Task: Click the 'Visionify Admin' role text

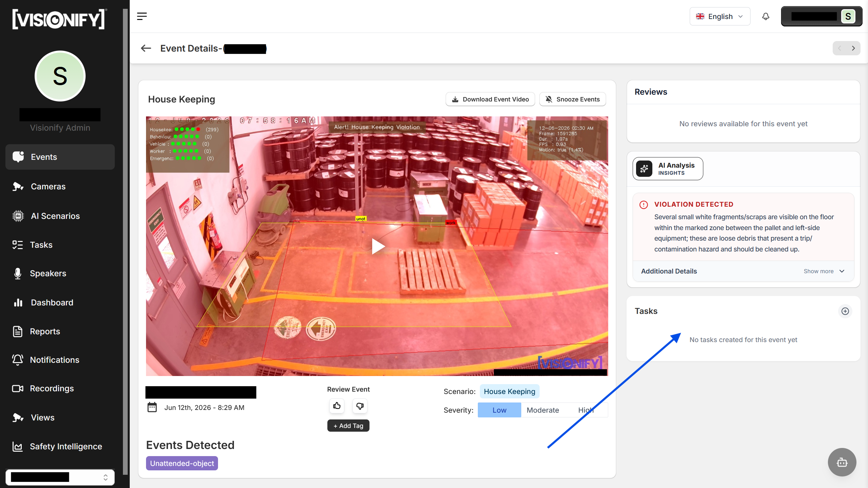Action: click(60, 128)
